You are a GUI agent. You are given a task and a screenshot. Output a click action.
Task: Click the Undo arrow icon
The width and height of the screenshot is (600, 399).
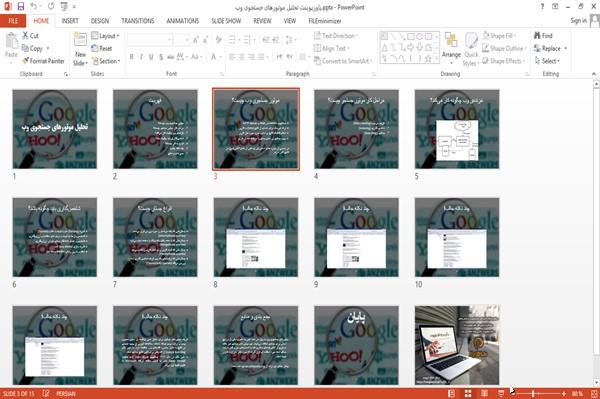tap(34, 6)
